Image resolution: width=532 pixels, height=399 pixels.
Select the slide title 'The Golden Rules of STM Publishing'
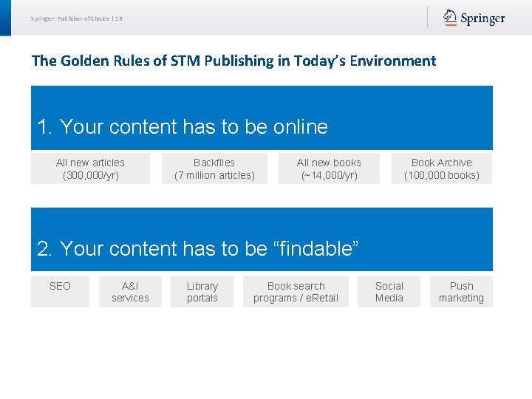point(233,61)
